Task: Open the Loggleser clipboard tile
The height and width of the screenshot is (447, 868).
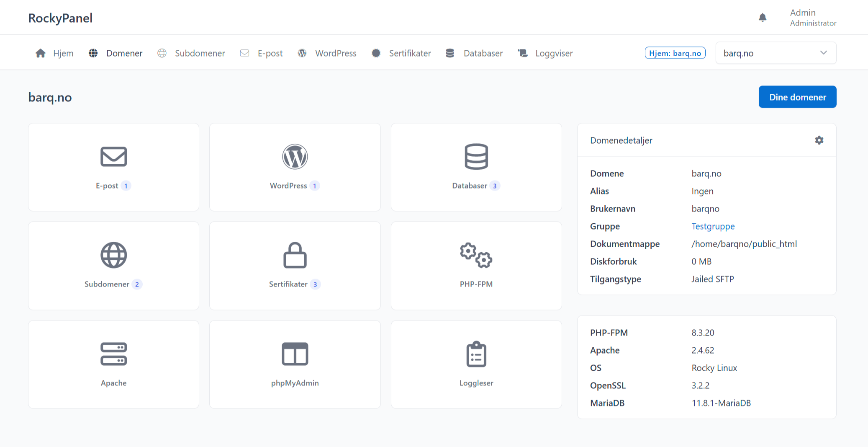Action: coord(476,364)
